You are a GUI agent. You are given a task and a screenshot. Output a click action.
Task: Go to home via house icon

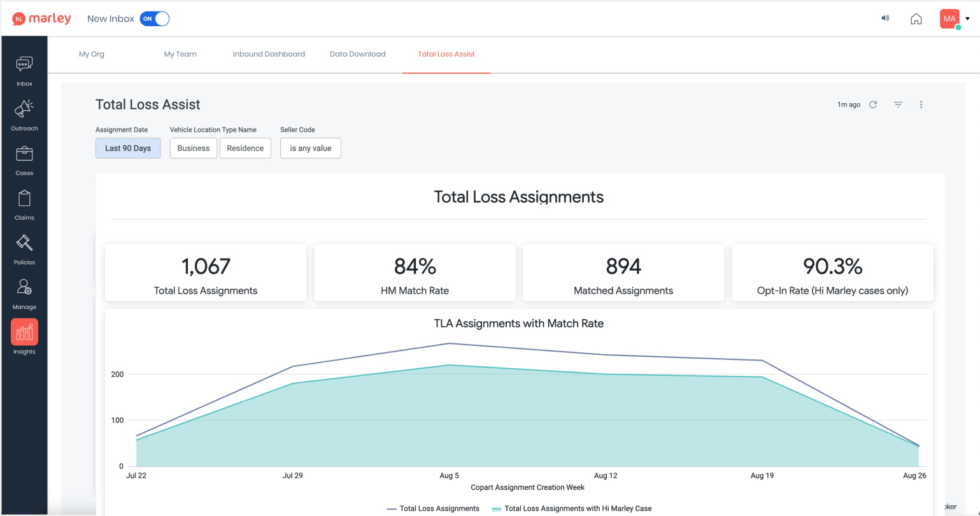916,18
